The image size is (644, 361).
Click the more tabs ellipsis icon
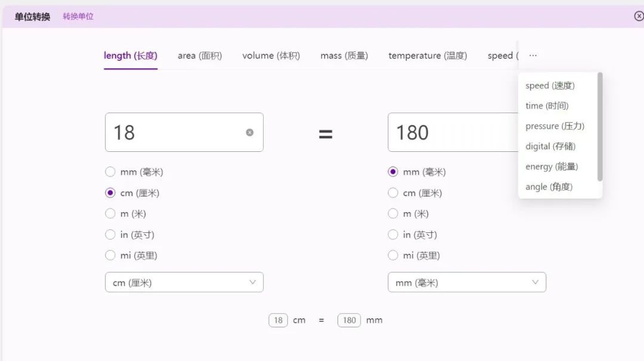click(532, 55)
